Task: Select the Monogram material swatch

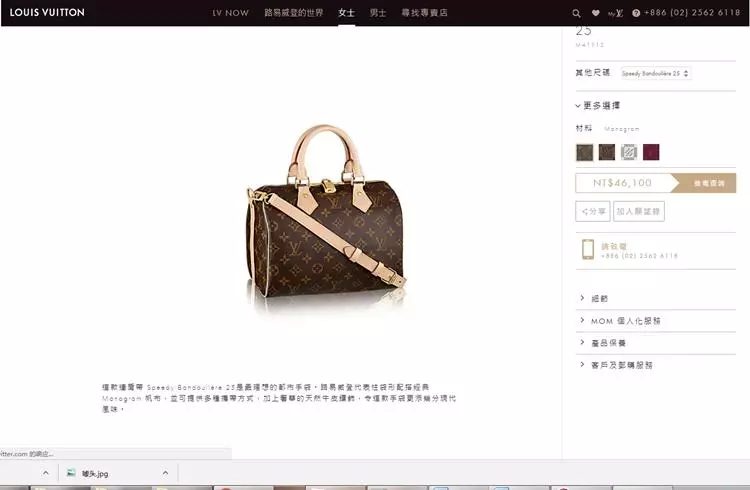Action: (585, 152)
